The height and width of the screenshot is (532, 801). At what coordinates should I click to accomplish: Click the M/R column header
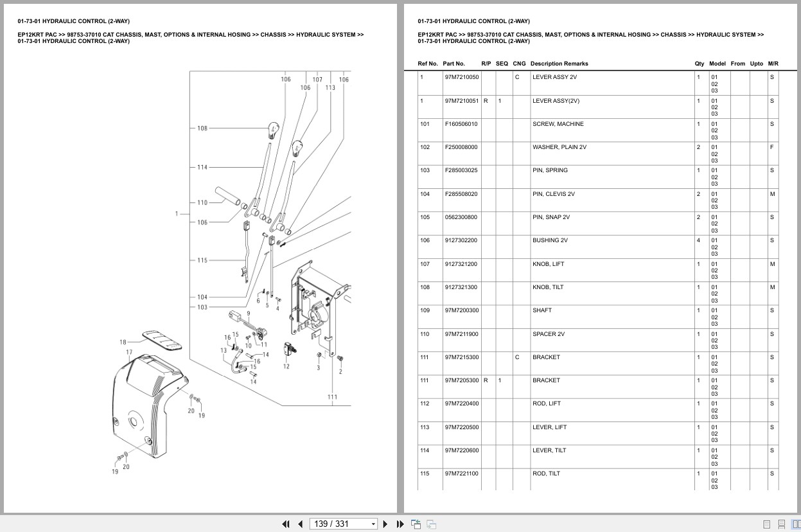coord(773,64)
